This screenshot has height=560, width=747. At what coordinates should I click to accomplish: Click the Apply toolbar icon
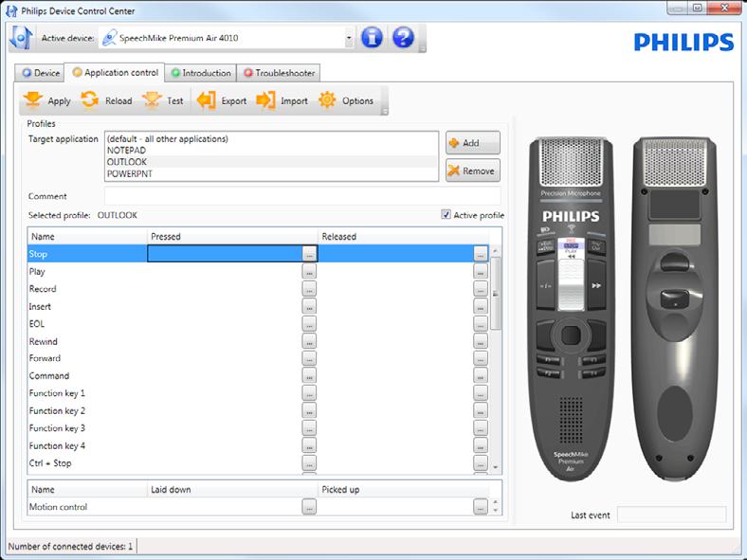pos(33,100)
